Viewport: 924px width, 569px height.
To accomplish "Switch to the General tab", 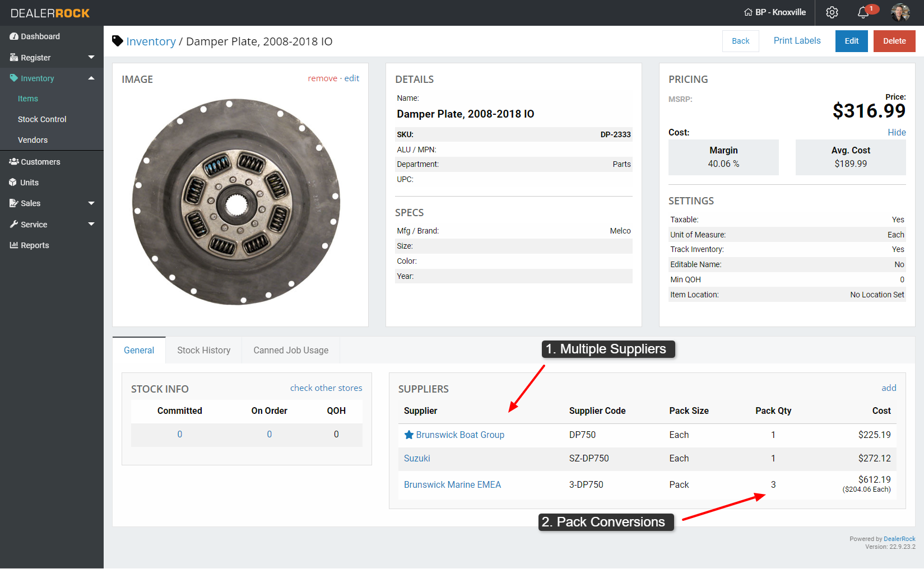I will pos(139,350).
